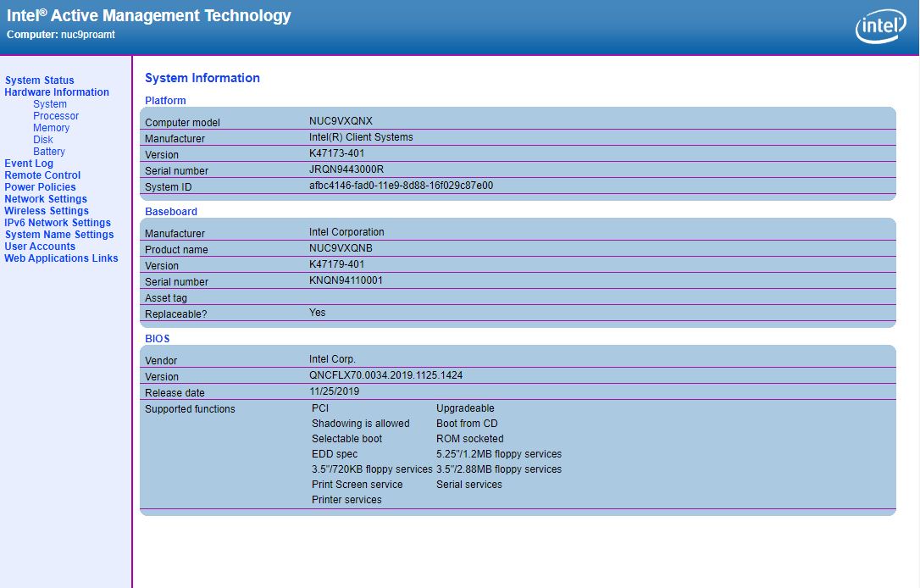Open Power Policies settings
Viewport: 920px width, 588px height.
pos(40,186)
